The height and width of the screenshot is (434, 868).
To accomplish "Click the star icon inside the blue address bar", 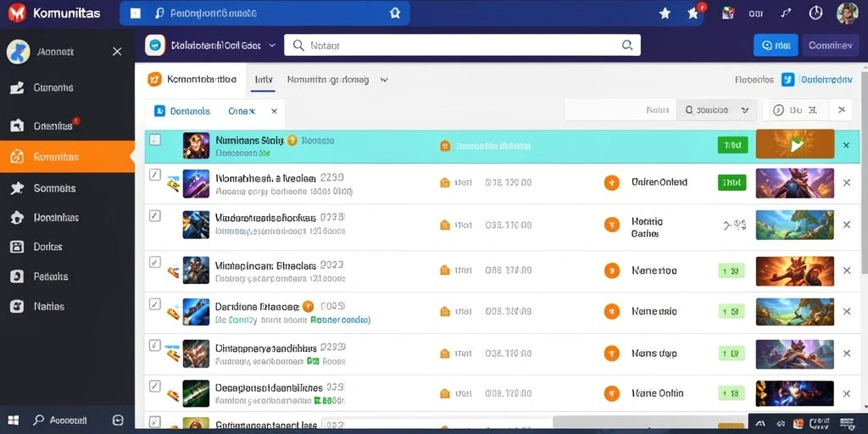I will pyautogui.click(x=395, y=14).
